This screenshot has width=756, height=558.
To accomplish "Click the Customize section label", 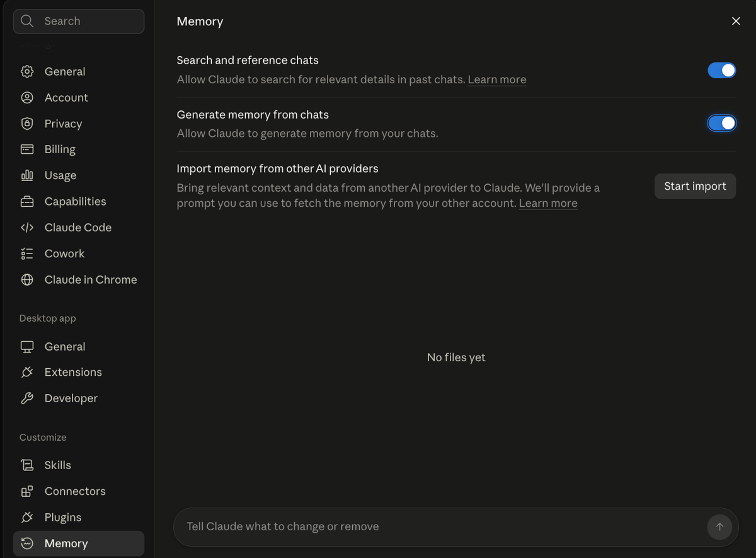I will (x=43, y=438).
